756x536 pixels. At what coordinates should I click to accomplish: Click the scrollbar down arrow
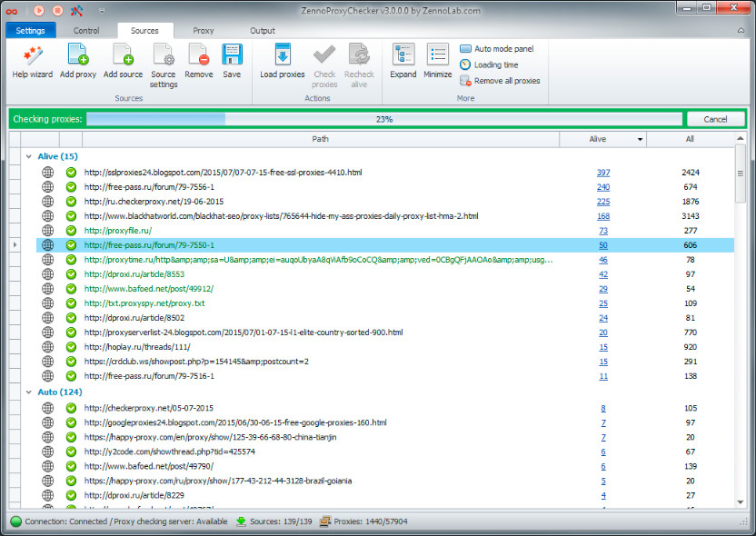740,502
